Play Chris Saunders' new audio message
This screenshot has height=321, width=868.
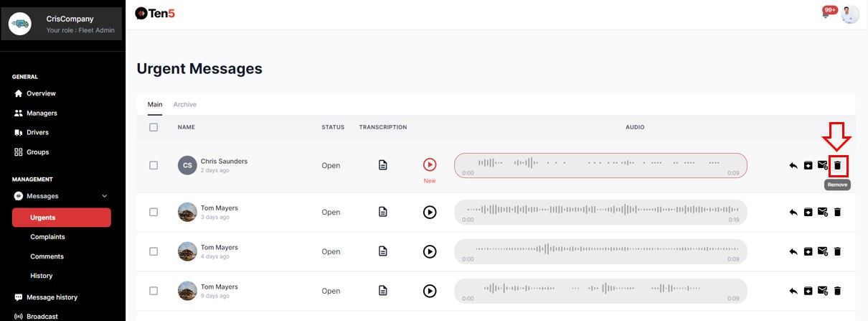coord(430,165)
